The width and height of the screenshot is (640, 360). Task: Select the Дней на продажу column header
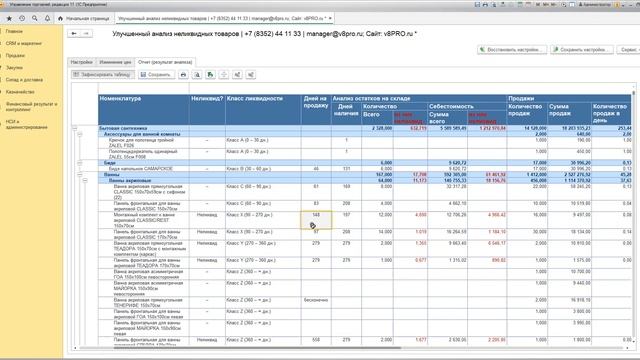(316, 109)
